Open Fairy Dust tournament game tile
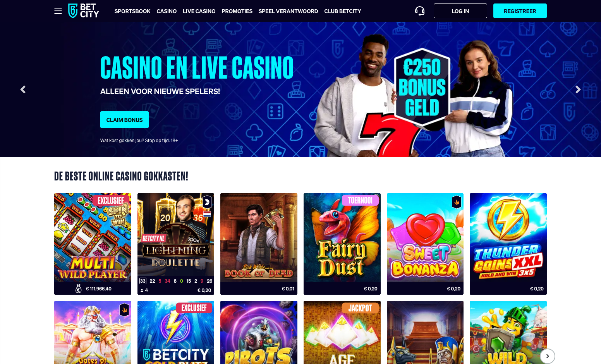The width and height of the screenshot is (601, 364). (x=342, y=244)
